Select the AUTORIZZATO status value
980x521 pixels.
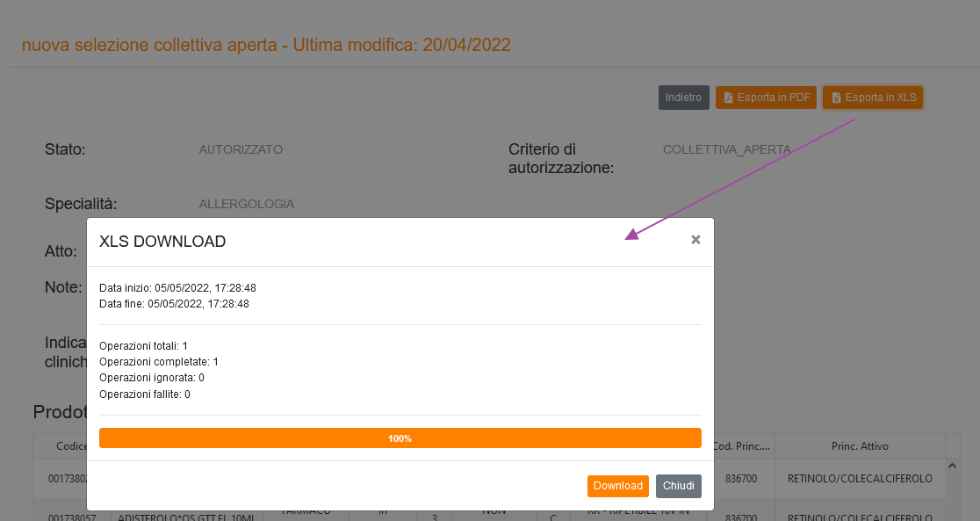pyautogui.click(x=241, y=150)
